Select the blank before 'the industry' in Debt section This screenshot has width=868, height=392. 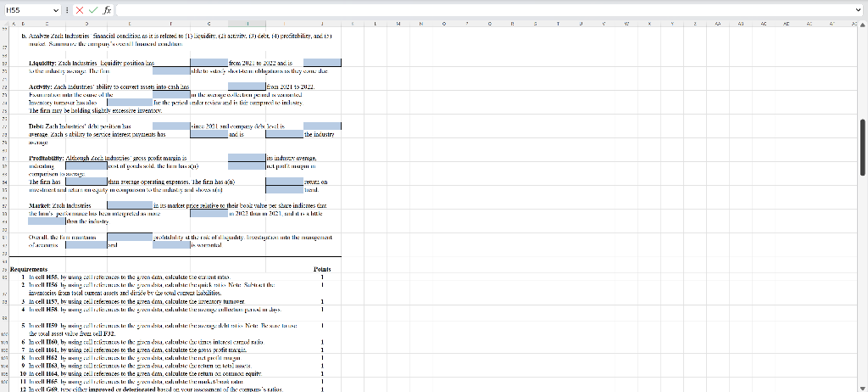(x=285, y=134)
